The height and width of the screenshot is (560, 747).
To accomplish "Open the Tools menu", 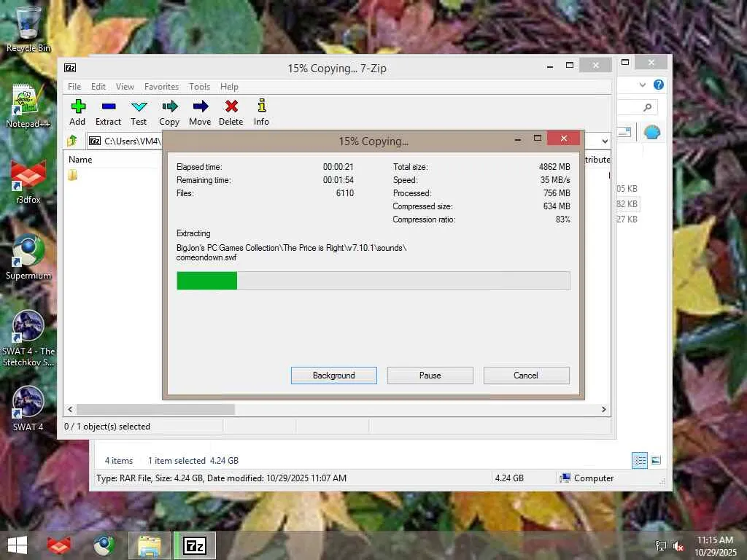I will coord(199,87).
